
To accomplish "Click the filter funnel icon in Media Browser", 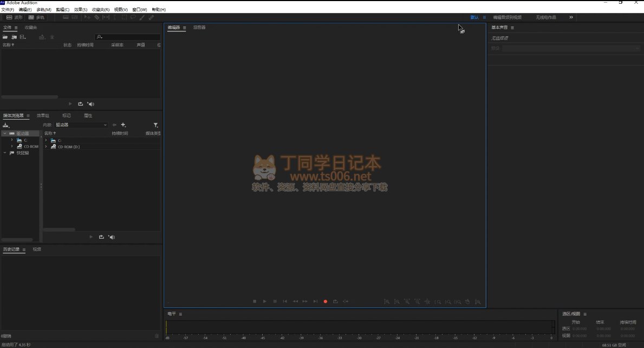I will point(156,125).
